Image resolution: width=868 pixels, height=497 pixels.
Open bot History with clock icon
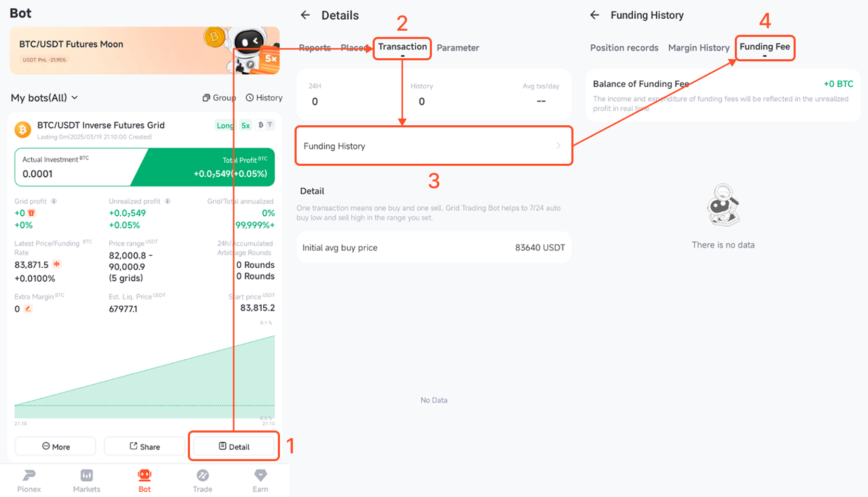(x=264, y=98)
